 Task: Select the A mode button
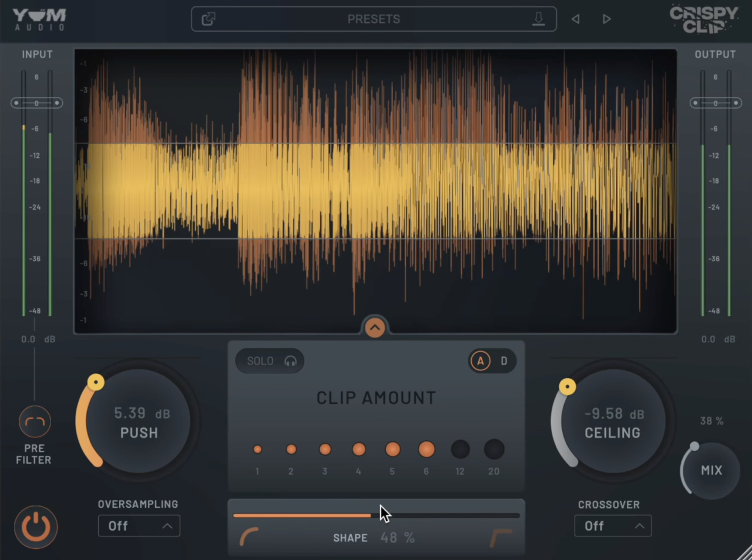(481, 361)
